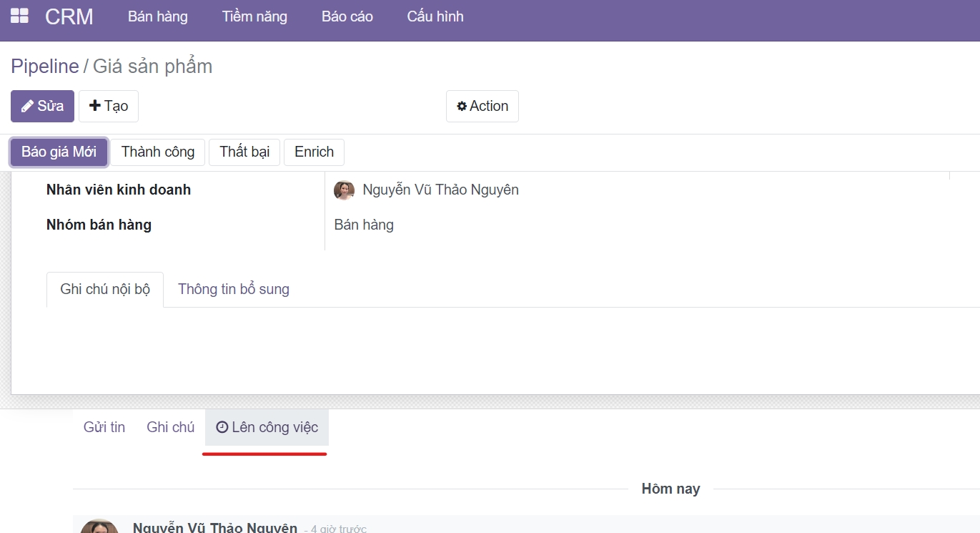The image size is (980, 533).
Task: Click the Enrich button
Action: (314, 152)
